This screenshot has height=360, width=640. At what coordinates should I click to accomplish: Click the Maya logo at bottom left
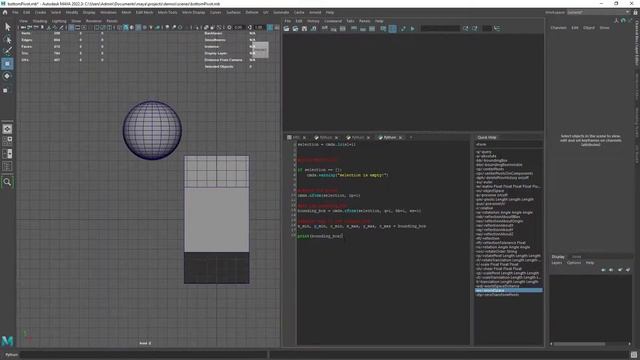(x=7, y=340)
